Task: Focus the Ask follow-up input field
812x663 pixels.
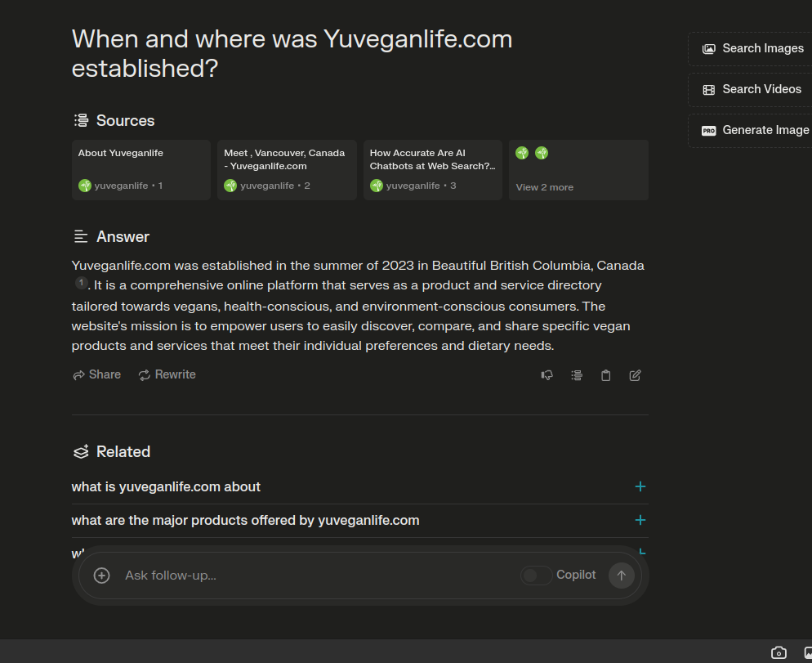Action: point(319,576)
